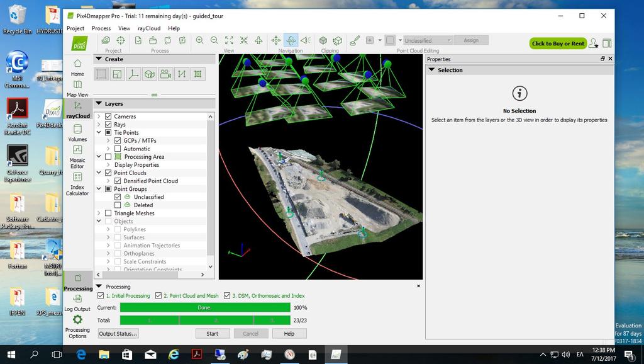The image size is (644, 364).
Task: Collapse the Selection properties section
Action: (x=431, y=70)
